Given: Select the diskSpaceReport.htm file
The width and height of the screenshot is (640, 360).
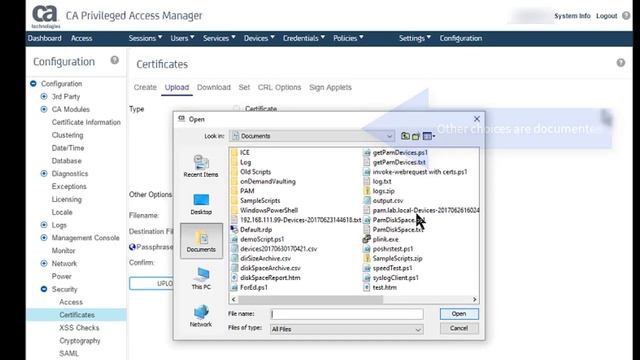Looking at the screenshot, I should [266, 278].
